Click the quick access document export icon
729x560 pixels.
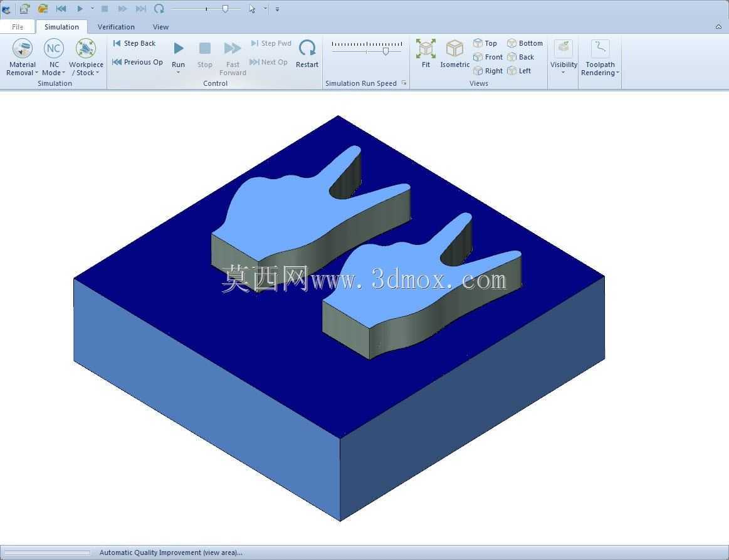[24, 8]
